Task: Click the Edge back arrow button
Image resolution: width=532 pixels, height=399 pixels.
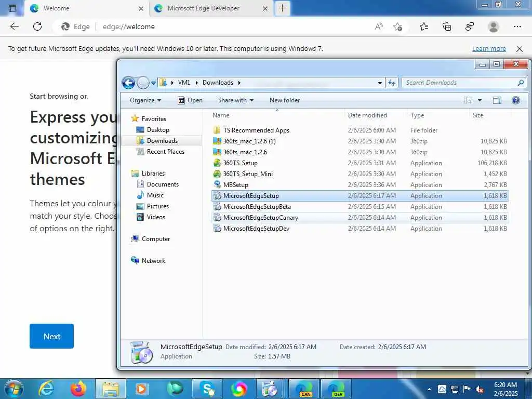Action: click(x=14, y=26)
